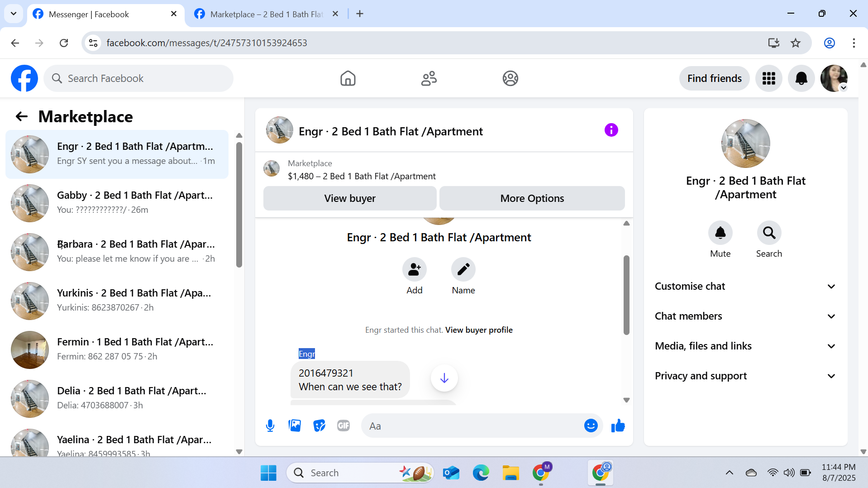
Task: Click the message input box Aa
Action: (x=473, y=426)
